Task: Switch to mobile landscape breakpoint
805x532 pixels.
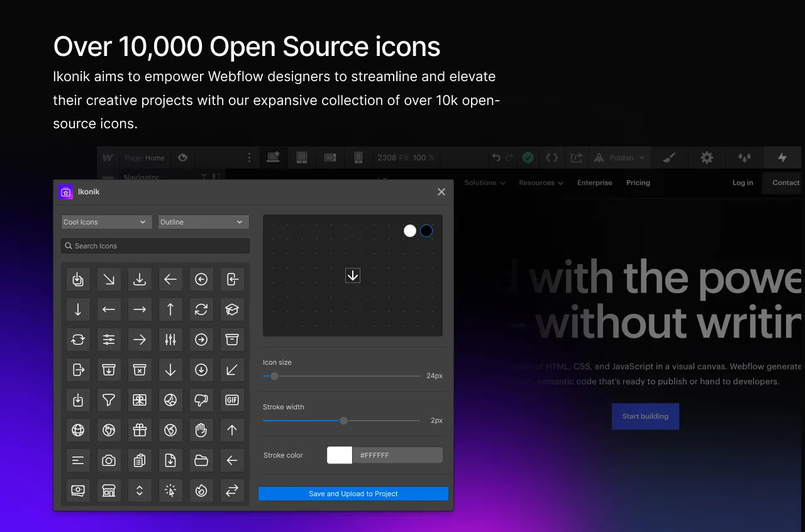Action: [x=330, y=157]
